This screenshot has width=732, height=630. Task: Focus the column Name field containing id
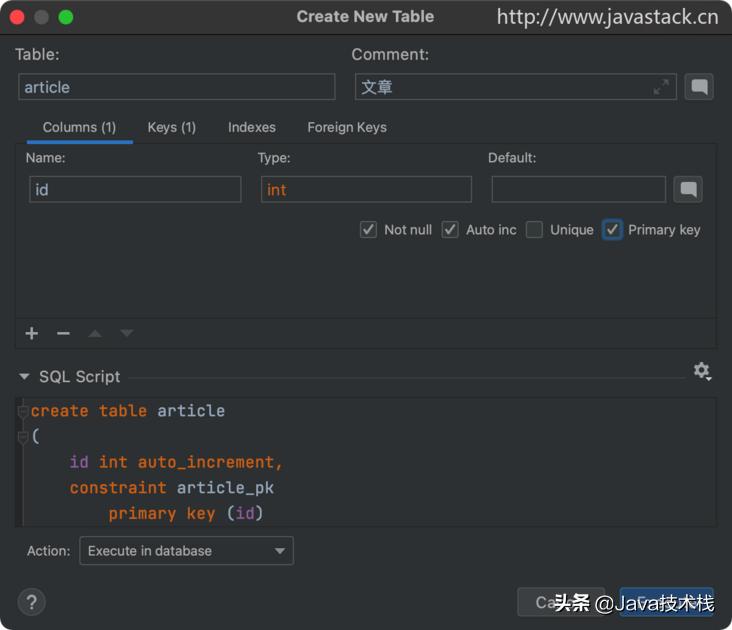click(x=135, y=189)
